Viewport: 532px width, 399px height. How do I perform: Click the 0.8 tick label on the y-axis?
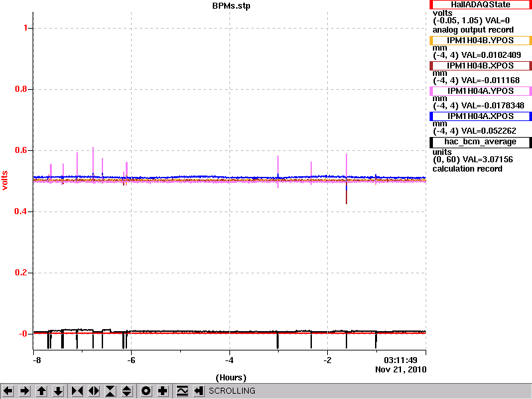[21, 89]
